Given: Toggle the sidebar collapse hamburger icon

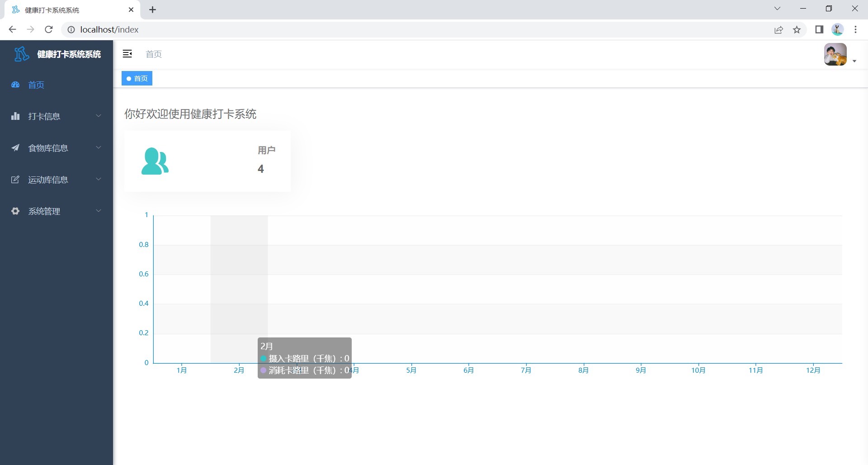Looking at the screenshot, I should 127,54.
